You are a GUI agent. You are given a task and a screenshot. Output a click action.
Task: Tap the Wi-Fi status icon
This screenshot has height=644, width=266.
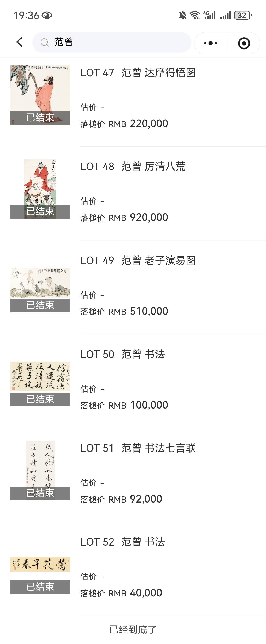pyautogui.click(x=195, y=15)
